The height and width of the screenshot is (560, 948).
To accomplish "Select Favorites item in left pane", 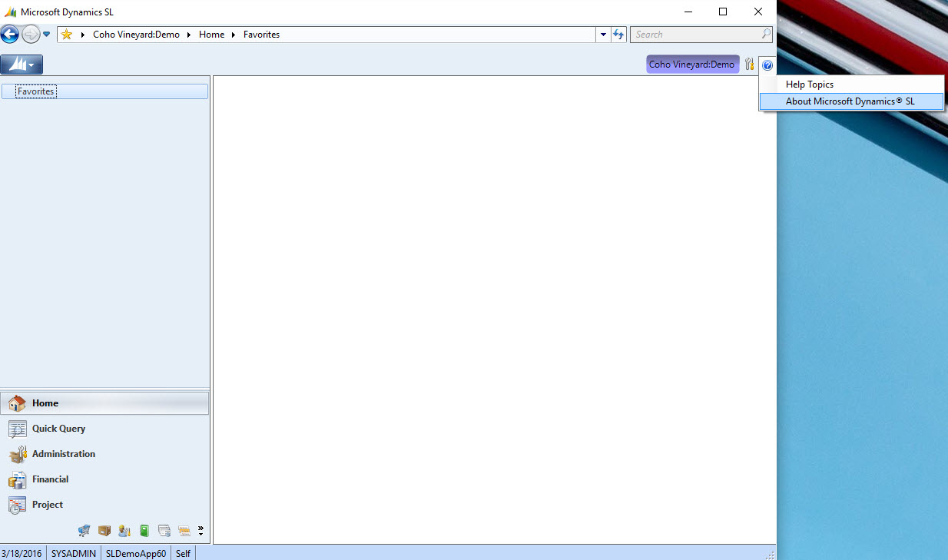I will tap(105, 91).
